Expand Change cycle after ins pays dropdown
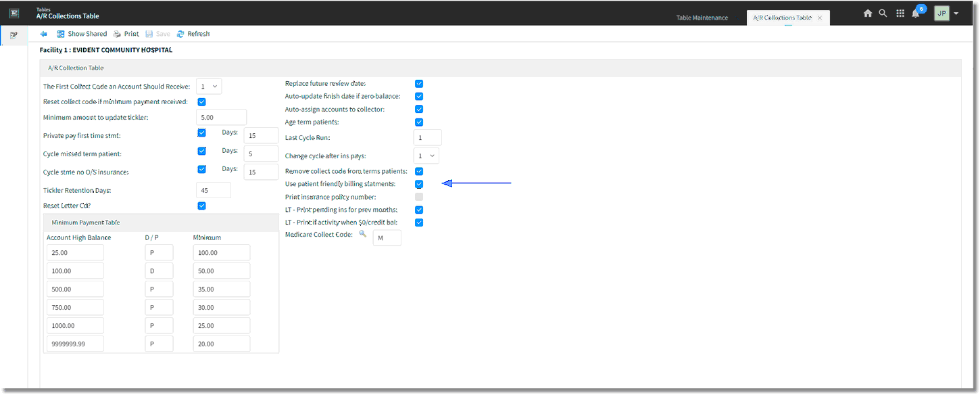Screen dimensions: 980x395 (x=426, y=156)
